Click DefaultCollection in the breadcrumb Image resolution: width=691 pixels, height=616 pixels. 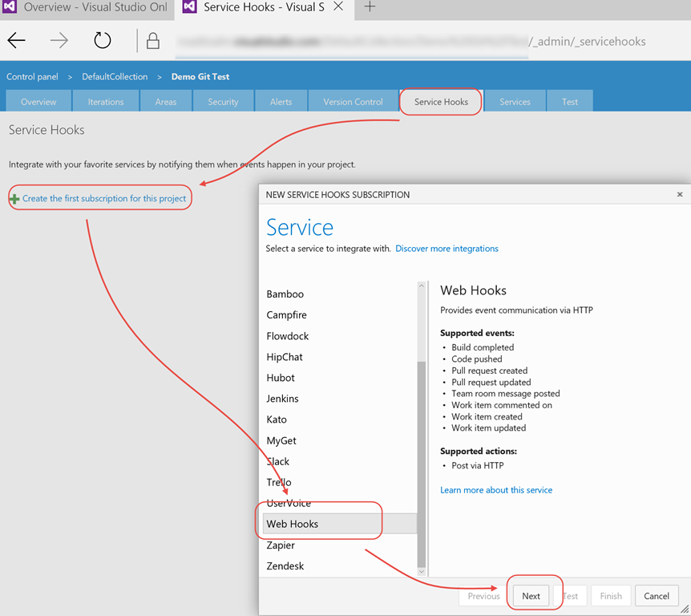(x=115, y=77)
